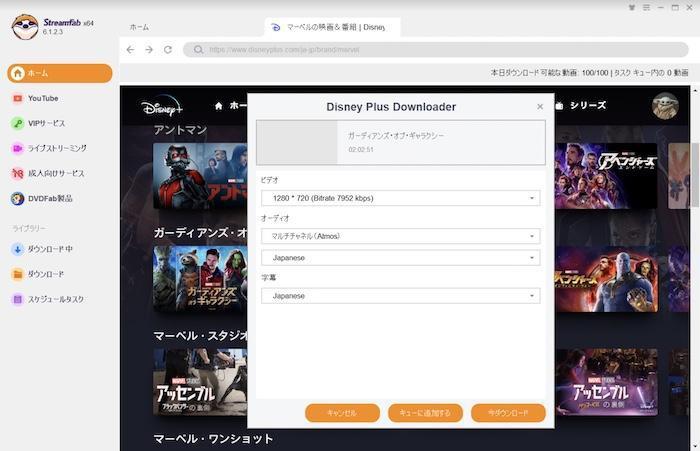The width and height of the screenshot is (700, 451).
Task: Open the シリーズ nav link
Action: (588, 105)
